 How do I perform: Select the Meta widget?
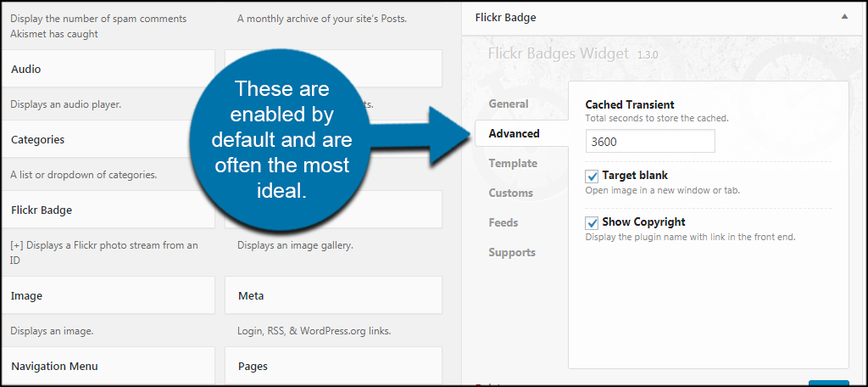(x=333, y=296)
